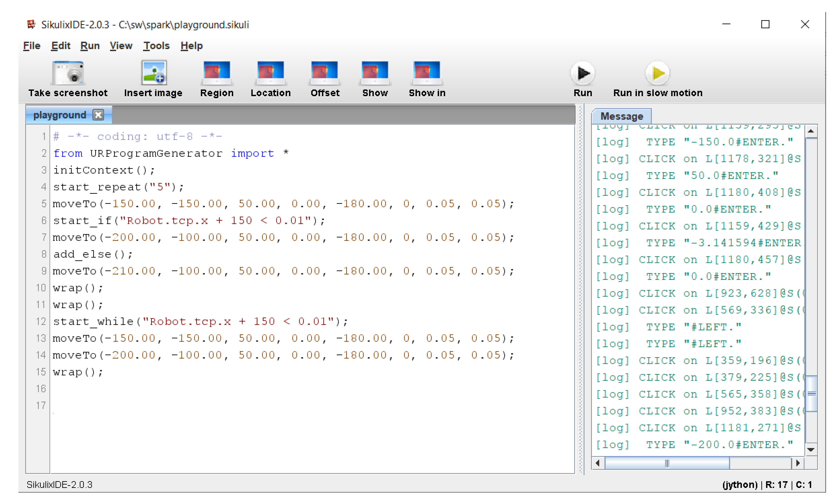
Task: Close the playground script tab
Action: (x=99, y=115)
